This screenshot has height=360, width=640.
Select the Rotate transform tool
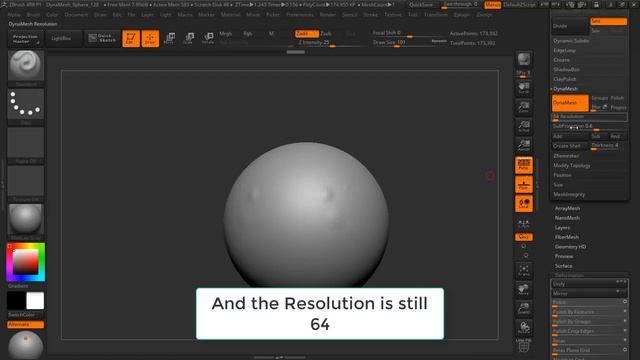click(208, 38)
